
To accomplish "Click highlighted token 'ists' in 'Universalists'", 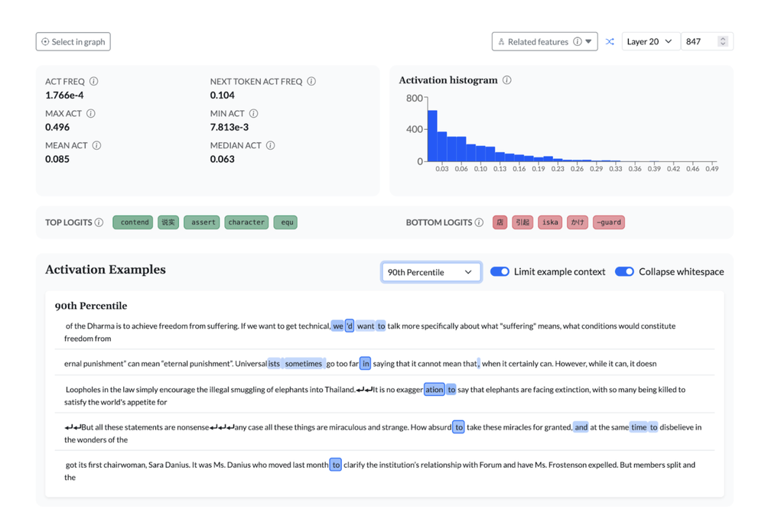I will pyautogui.click(x=274, y=364).
